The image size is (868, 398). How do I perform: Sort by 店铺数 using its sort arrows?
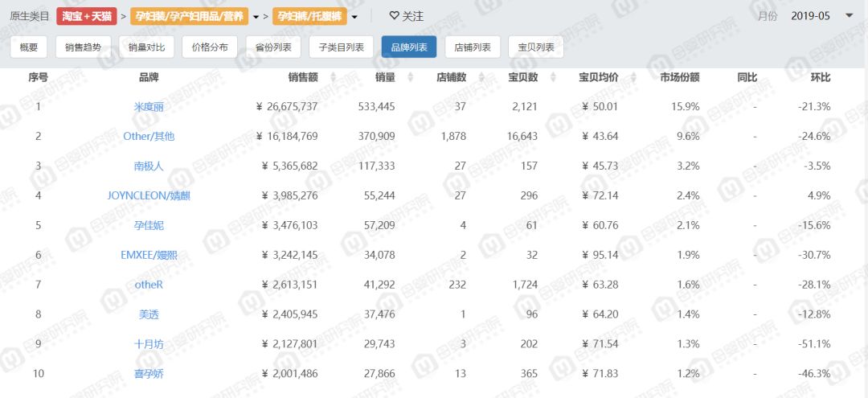(x=481, y=77)
